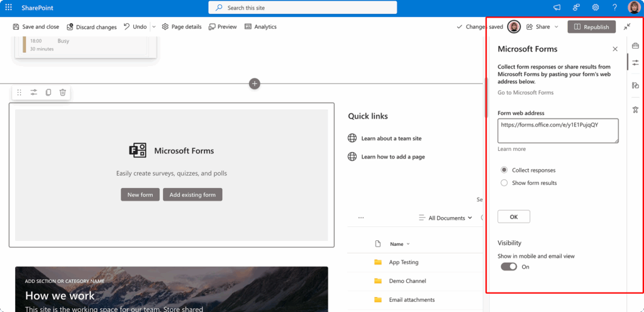The width and height of the screenshot is (644, 312).
Task: Click the App Testing folder icon
Action: pyautogui.click(x=378, y=262)
